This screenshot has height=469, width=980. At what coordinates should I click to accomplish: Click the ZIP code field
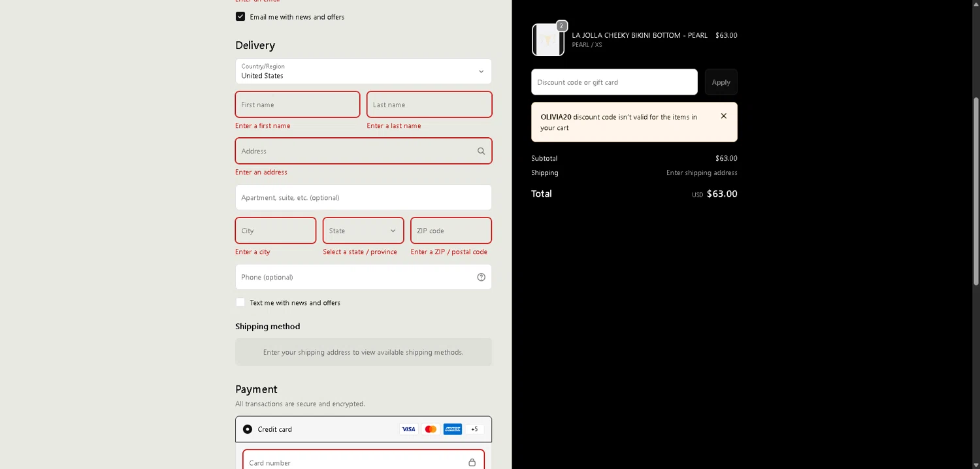point(451,231)
